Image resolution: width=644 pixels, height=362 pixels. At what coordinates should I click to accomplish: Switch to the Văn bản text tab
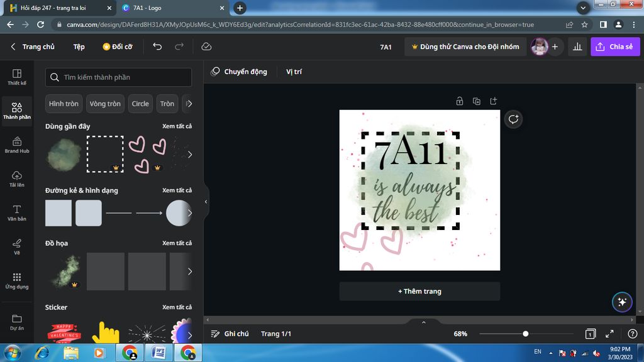coord(17,212)
